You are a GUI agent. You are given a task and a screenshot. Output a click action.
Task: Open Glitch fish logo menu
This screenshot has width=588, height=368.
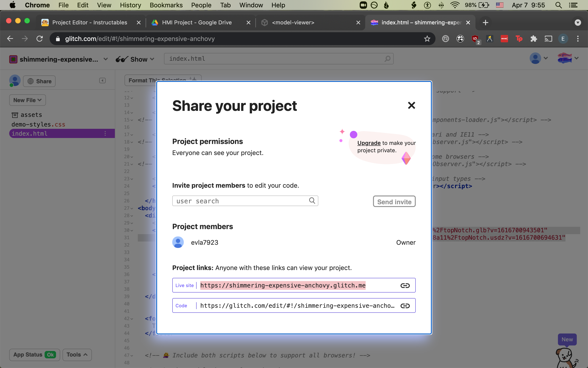tap(568, 58)
